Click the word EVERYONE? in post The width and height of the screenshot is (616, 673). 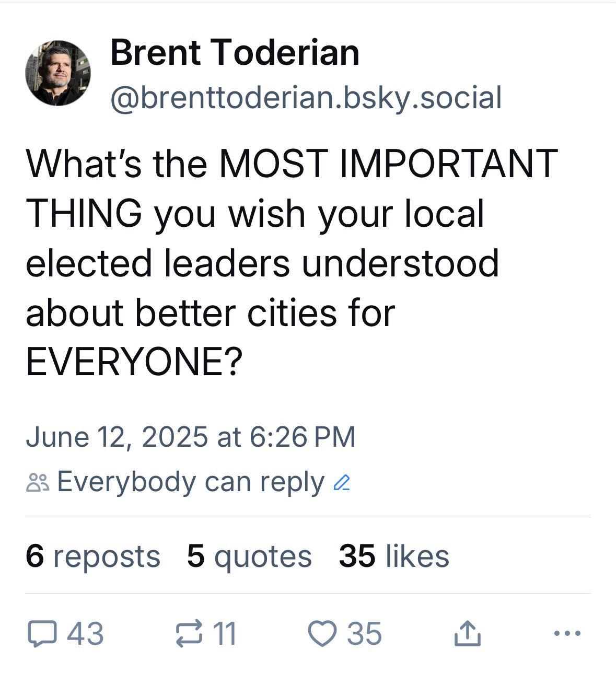[134, 362]
